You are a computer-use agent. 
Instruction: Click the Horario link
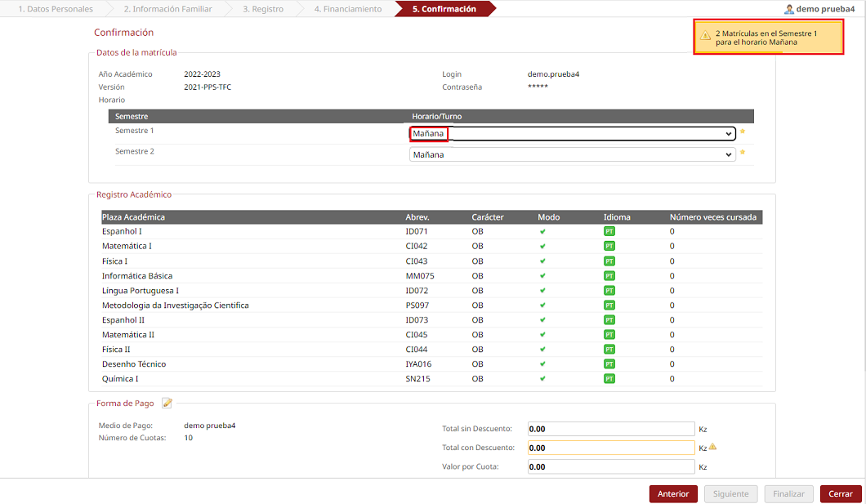112,100
